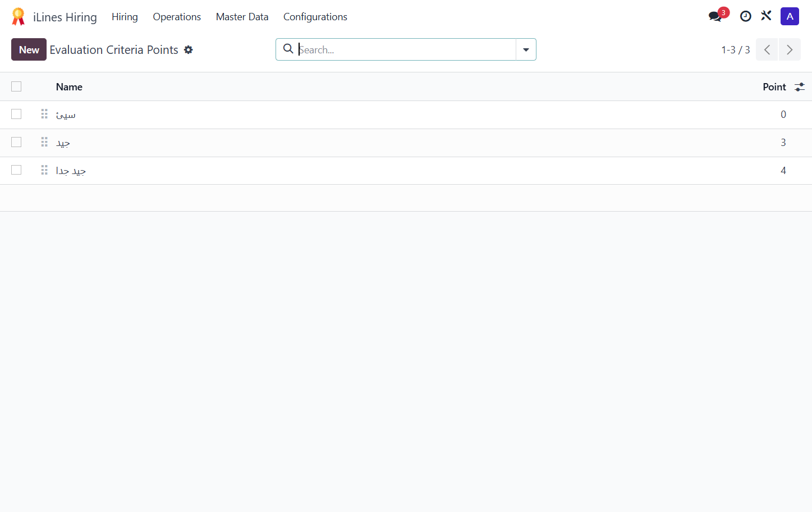Click the pager 1-3 / 3 counter
This screenshot has width=812, height=512.
click(735, 50)
